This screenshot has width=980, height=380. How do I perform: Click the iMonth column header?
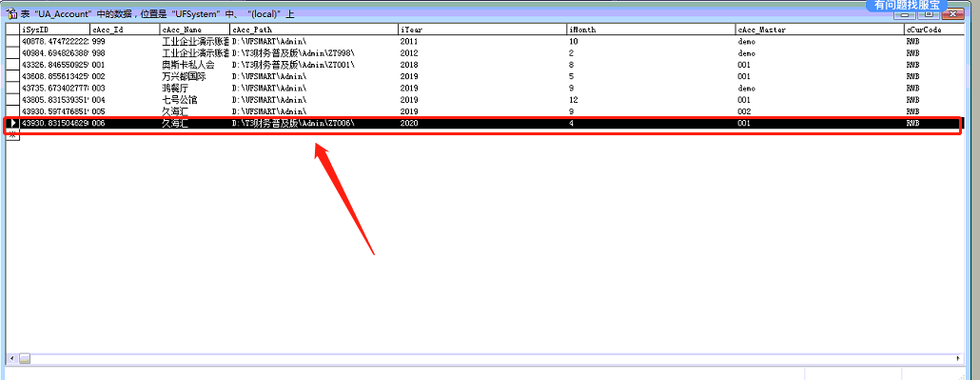coord(652,30)
